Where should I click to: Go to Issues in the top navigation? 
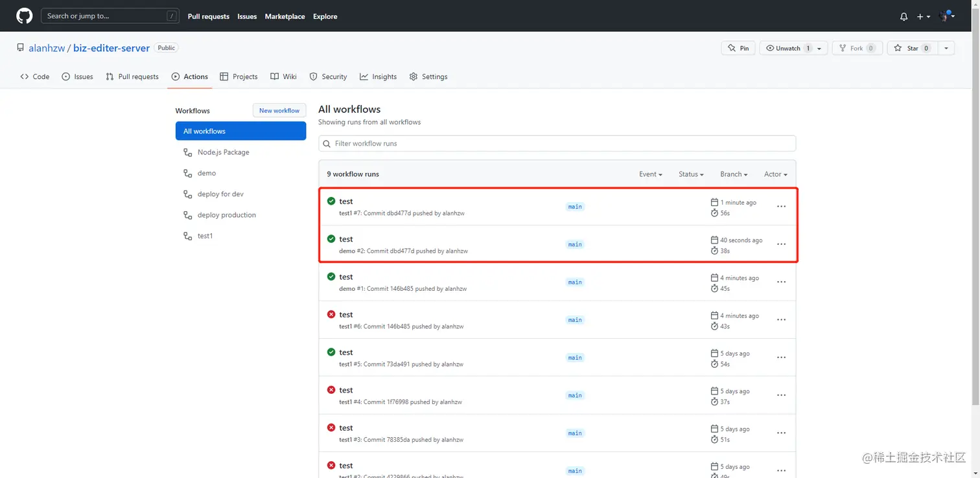point(247,17)
